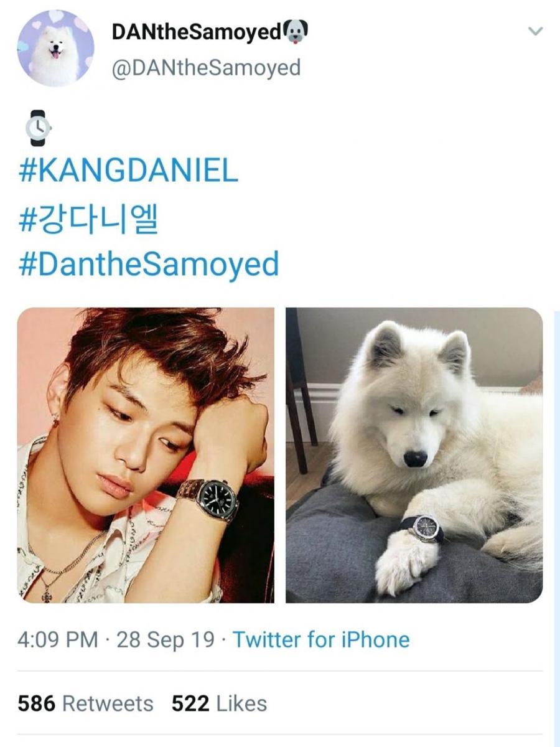Open the #KANGDANIEL hashtag
The width and height of the screenshot is (560, 747).
[129, 172]
